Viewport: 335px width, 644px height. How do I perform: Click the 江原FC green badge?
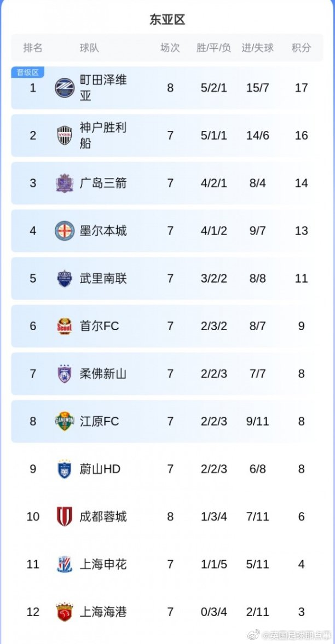[x=65, y=421]
